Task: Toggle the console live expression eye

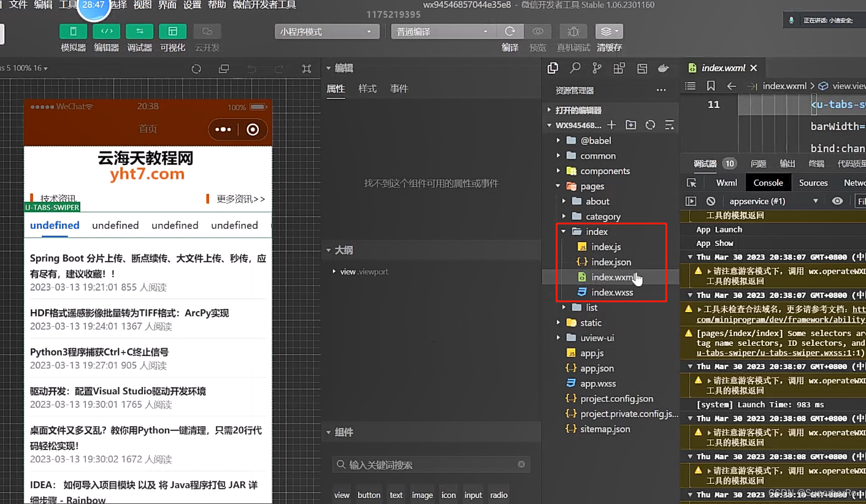Action: tap(837, 201)
